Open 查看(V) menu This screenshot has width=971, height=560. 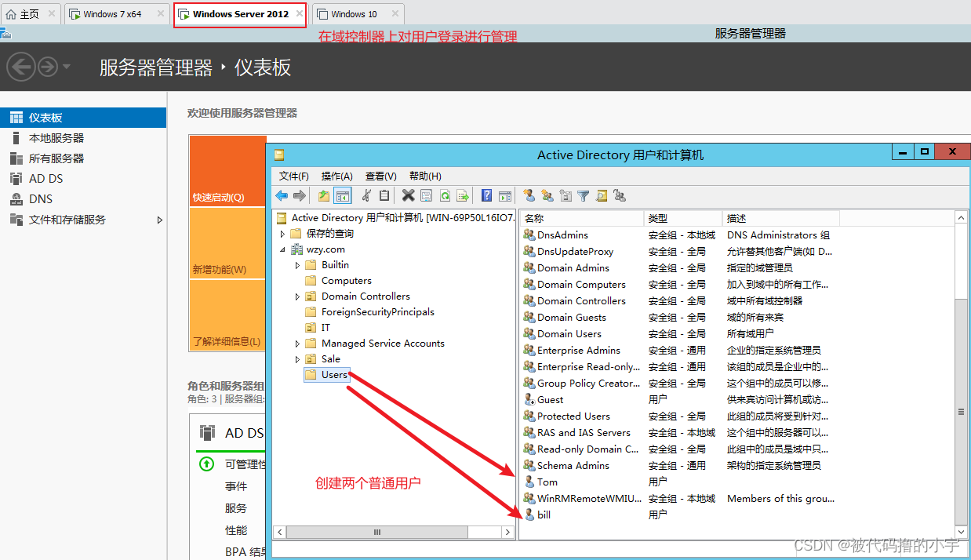click(x=381, y=176)
